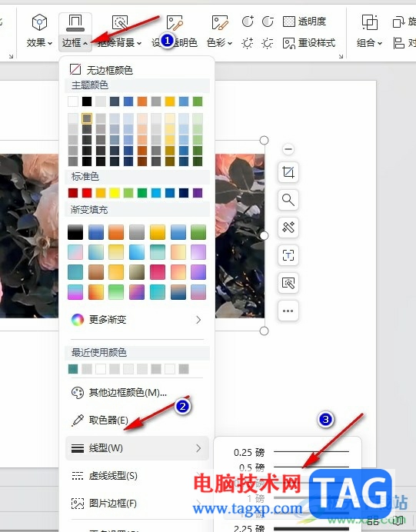The image size is (416, 532).
Task: Pick the white theme color swatch
Action: tap(73, 101)
